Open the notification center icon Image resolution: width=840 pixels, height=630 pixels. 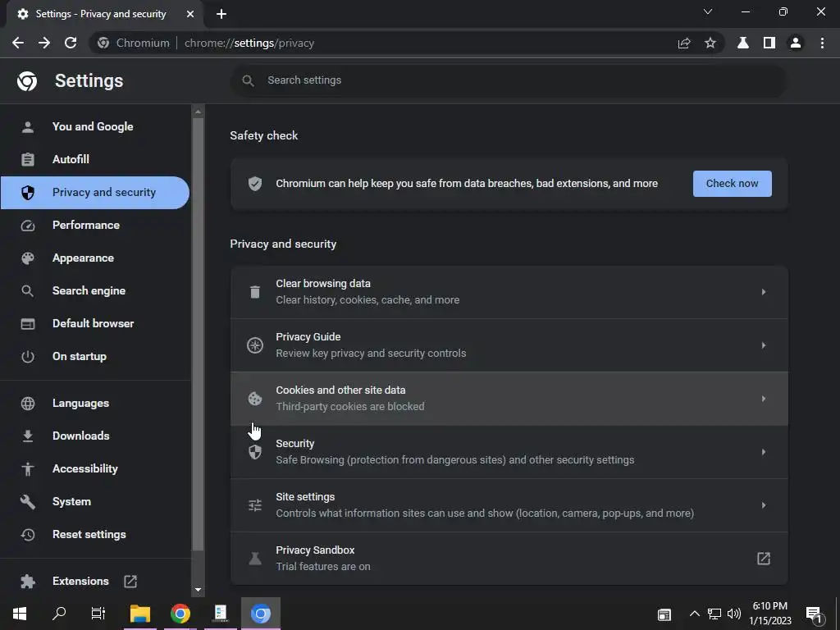coord(814,614)
